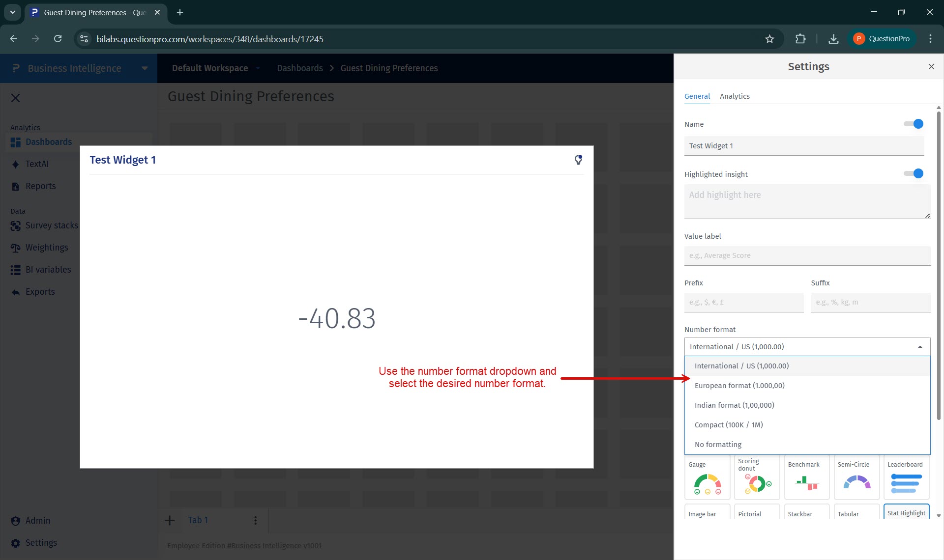
Task: Click the lightbulb insight icon on widget
Action: (578, 160)
